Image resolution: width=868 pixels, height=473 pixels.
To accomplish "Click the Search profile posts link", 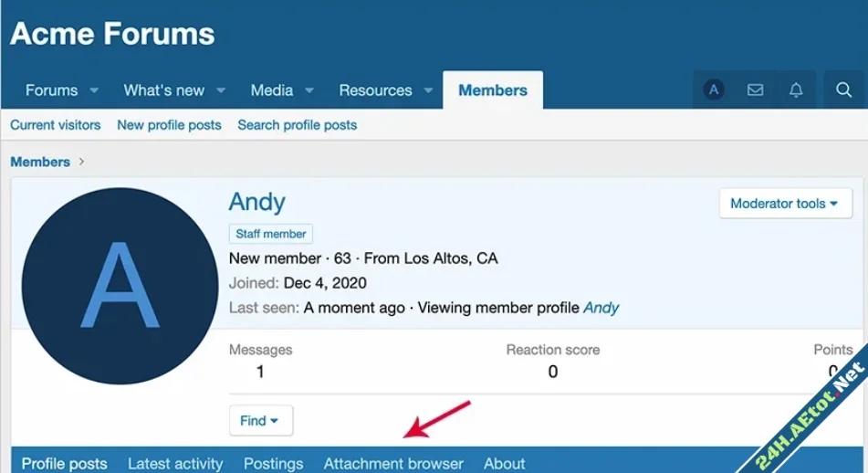I will [297, 125].
